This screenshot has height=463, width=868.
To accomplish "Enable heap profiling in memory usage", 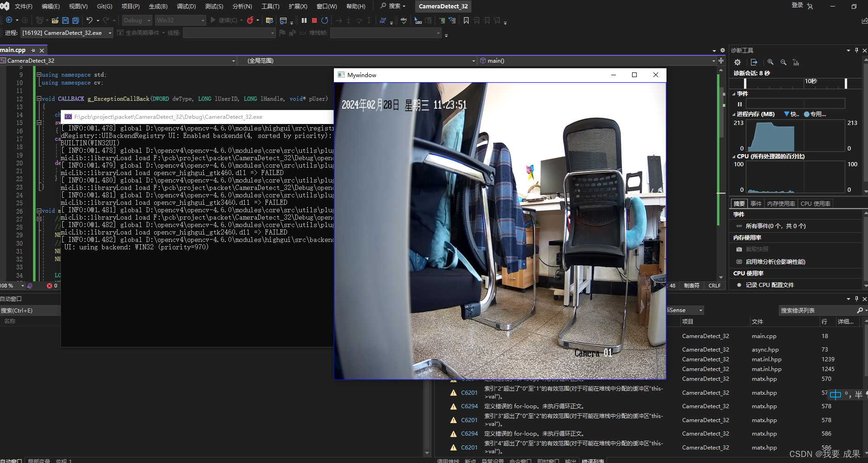I will tap(775, 262).
